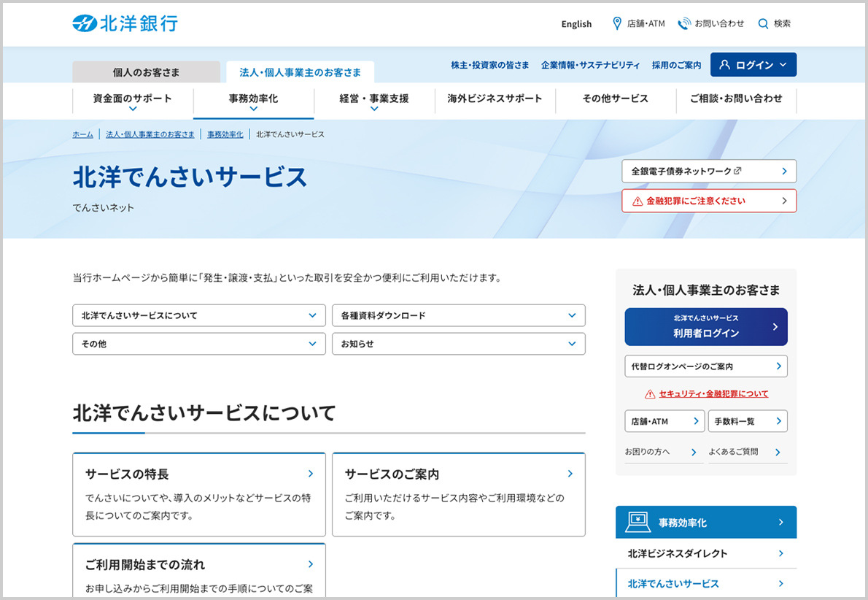
Task: Click arrow on 全銀電子債券ネットワーク button
Action: tap(784, 172)
